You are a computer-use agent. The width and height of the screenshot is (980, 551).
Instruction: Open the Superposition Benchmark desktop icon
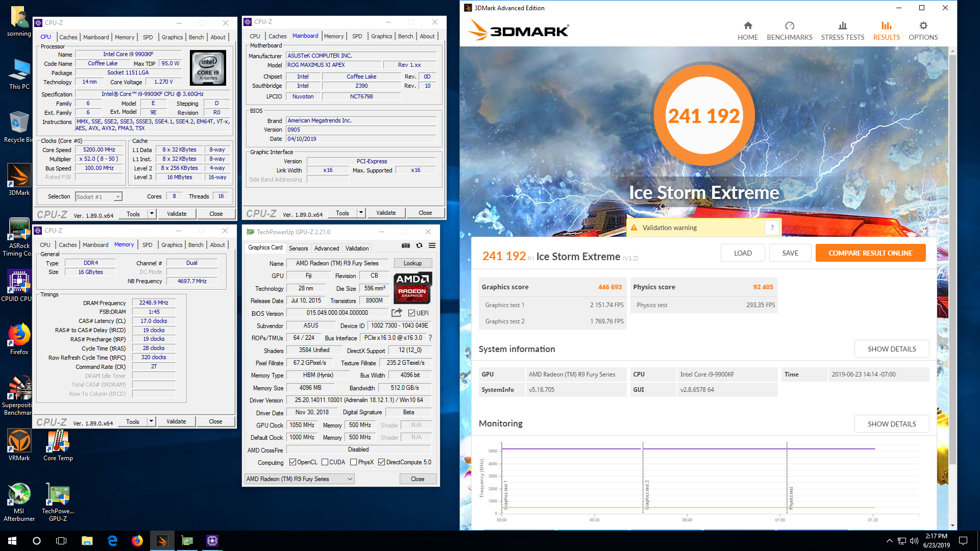(19, 396)
